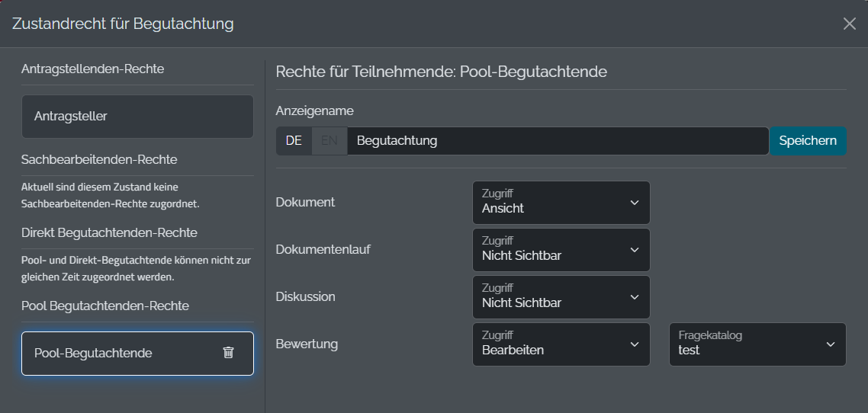
Task: Click the Zustandrecht für Begutachtung title
Action: point(123,24)
